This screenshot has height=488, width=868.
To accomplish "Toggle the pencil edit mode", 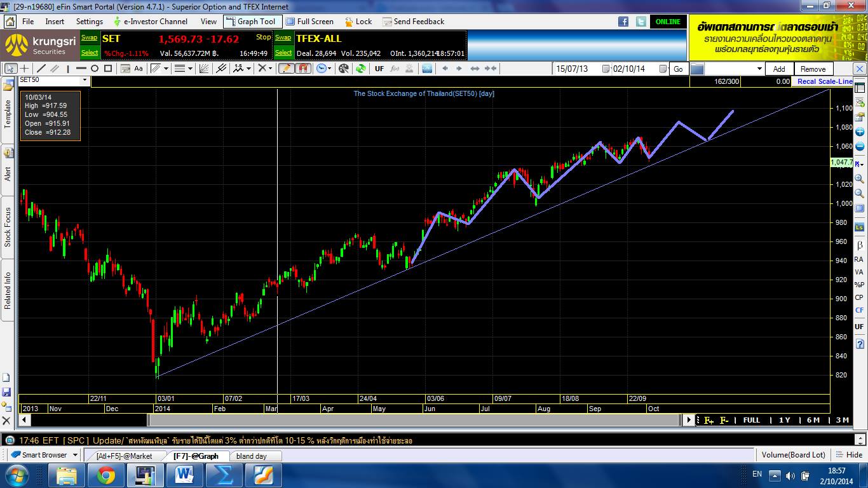I will tap(286, 69).
